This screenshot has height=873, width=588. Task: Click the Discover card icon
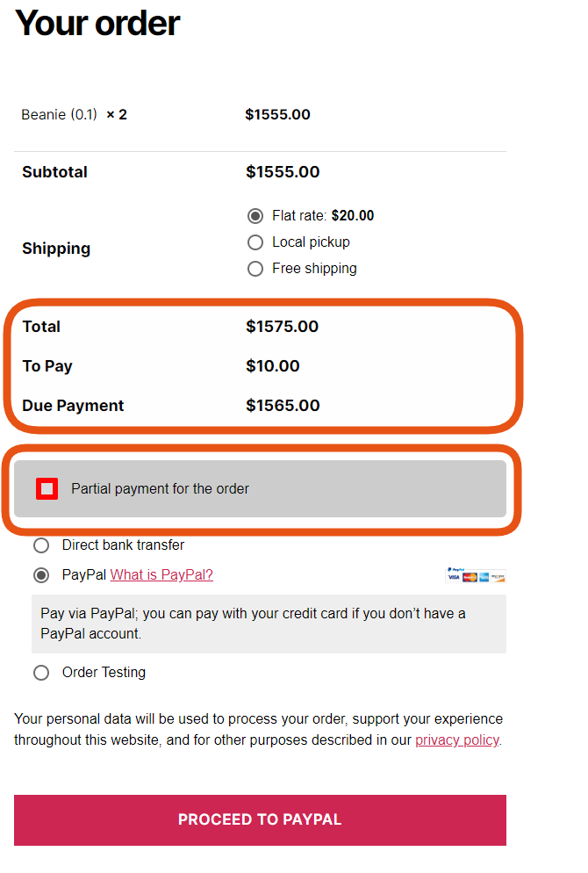(x=498, y=578)
